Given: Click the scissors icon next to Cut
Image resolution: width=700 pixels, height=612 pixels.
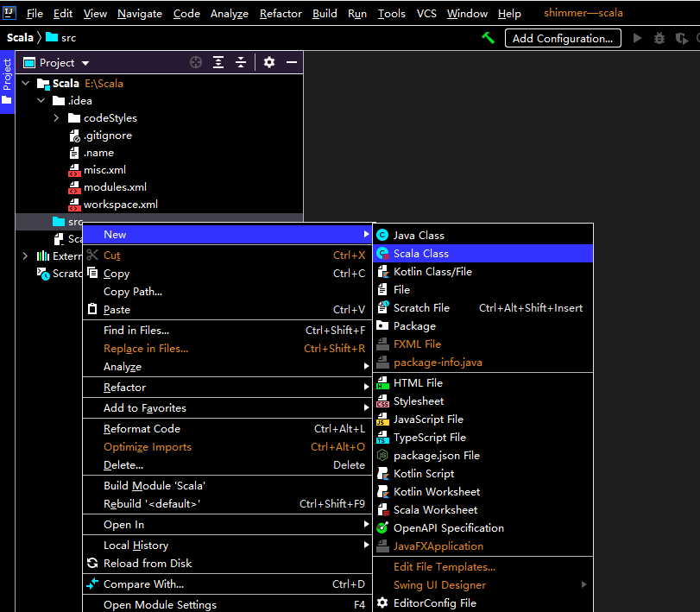Looking at the screenshot, I should pos(92,255).
